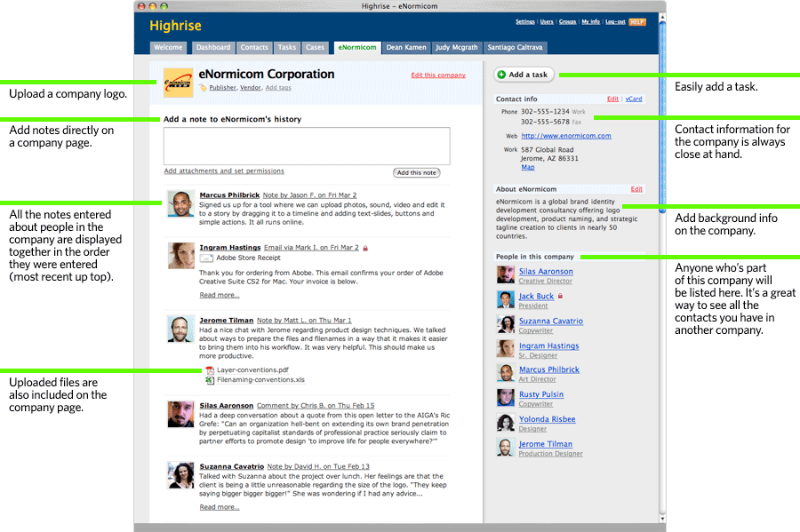Click Jerome Tilman's photo in the notes list
Screen dimensions: 800x532
[x=181, y=329]
